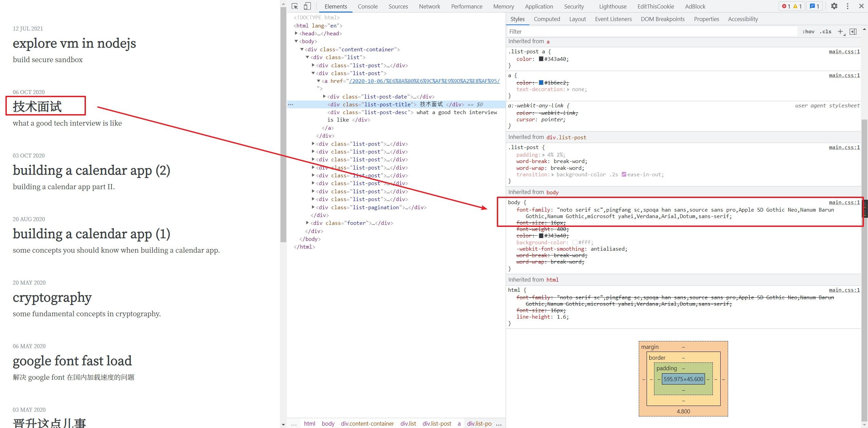
Task: Toggle the .cls class editor button
Action: point(825,32)
